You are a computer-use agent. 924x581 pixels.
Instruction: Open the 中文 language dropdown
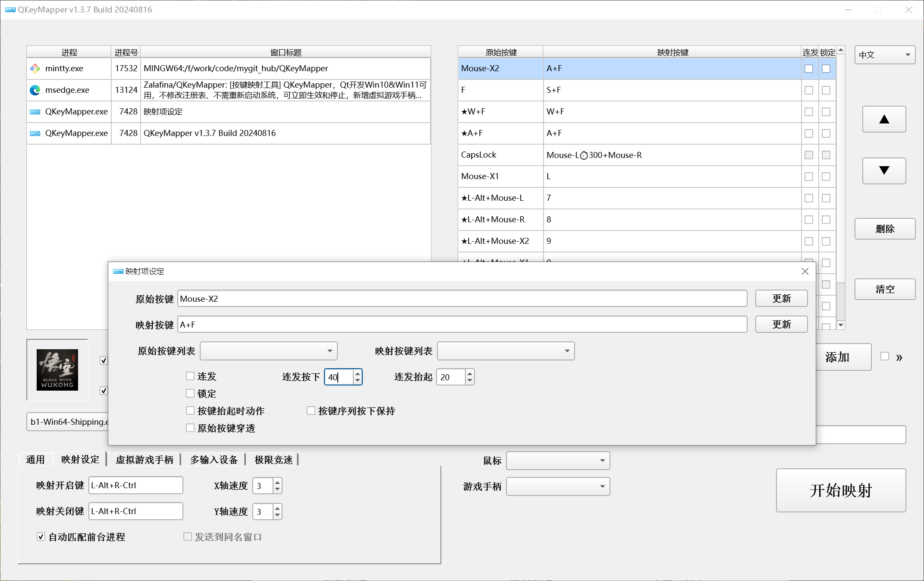tap(884, 55)
